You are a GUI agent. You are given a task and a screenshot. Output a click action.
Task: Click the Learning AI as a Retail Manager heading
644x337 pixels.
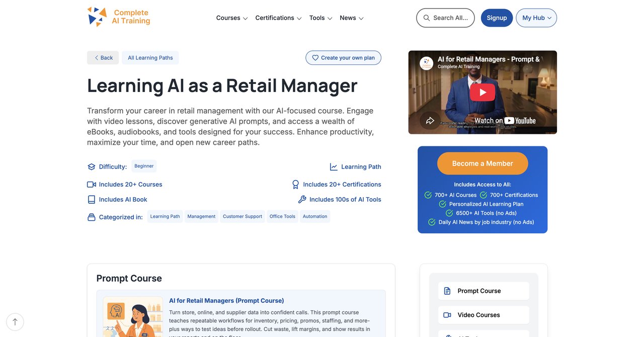pyautogui.click(x=222, y=86)
